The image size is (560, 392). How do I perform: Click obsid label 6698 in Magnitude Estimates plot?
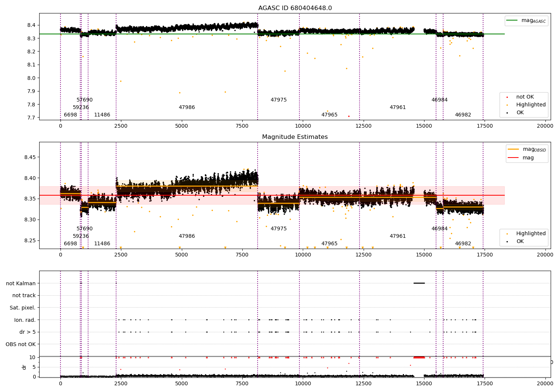point(71,244)
